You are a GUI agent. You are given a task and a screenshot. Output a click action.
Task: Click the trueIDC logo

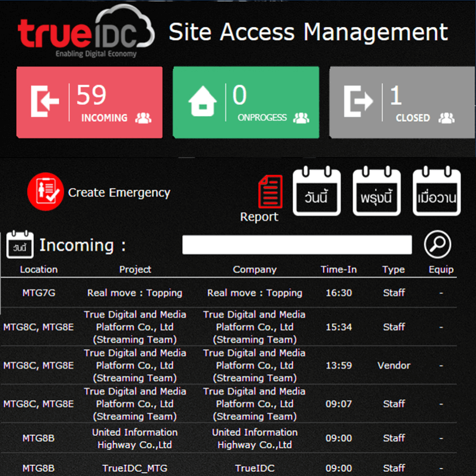point(86,31)
